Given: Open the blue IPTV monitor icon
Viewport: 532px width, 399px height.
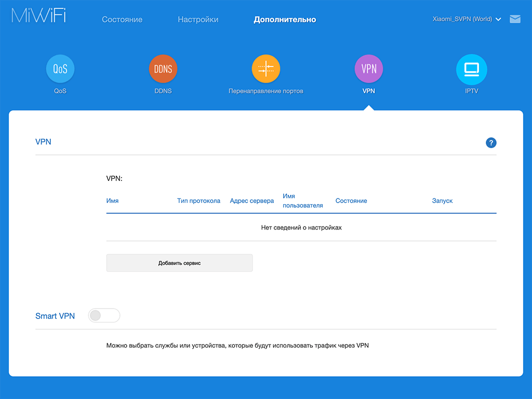Looking at the screenshot, I should 471,69.
